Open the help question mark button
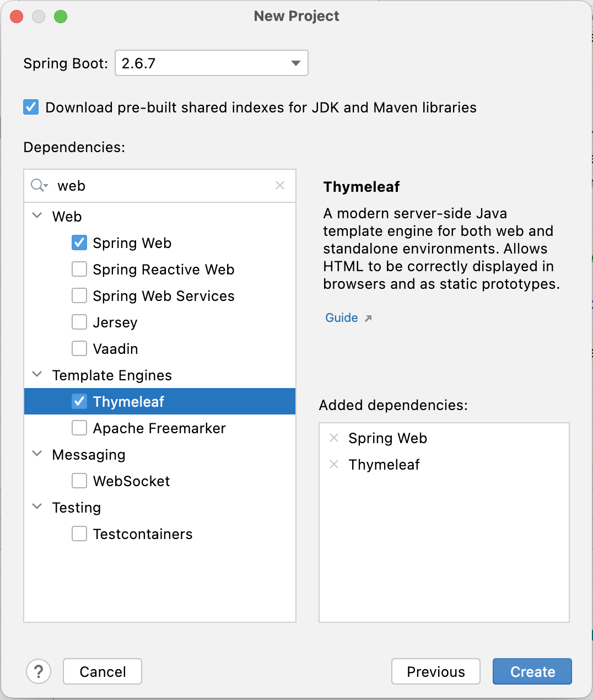Image resolution: width=593 pixels, height=700 pixels. [39, 671]
